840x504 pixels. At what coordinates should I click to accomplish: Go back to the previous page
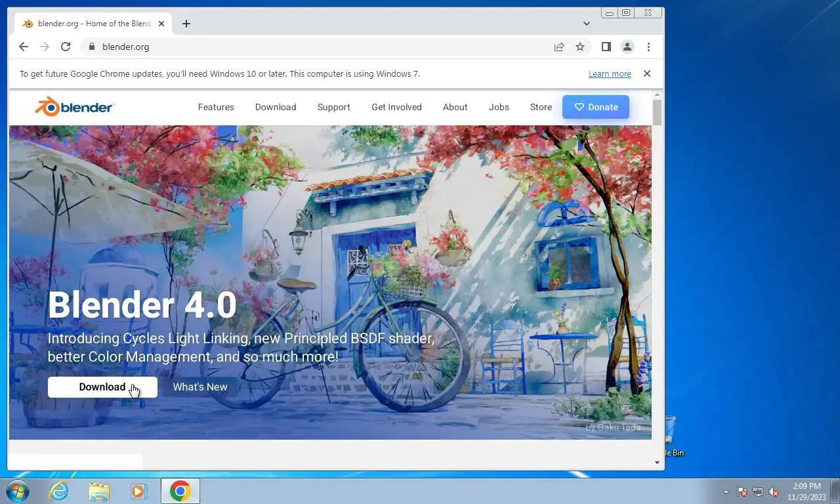(24, 47)
